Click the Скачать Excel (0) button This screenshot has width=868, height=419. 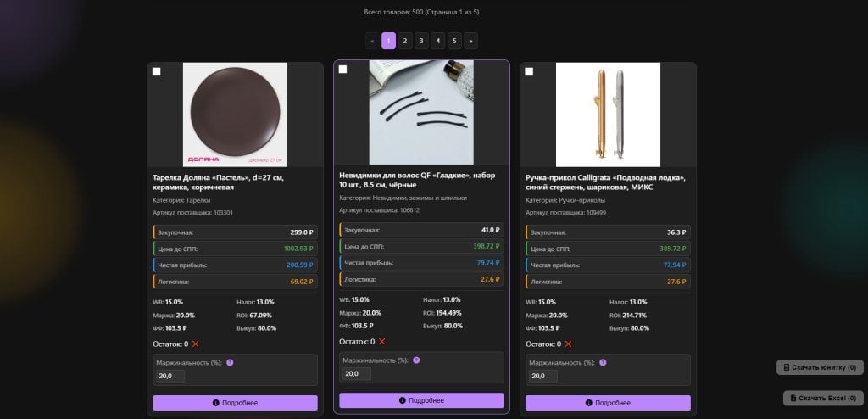coord(823,398)
